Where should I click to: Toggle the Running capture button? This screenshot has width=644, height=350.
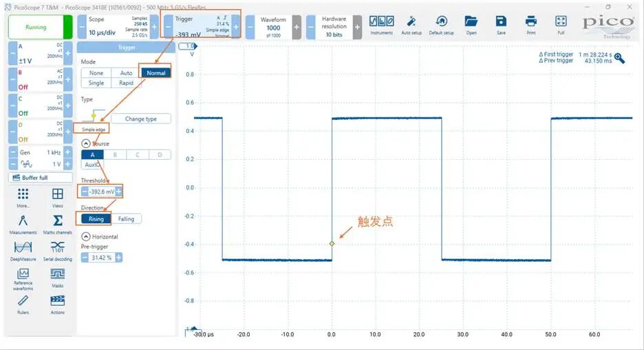pyautogui.click(x=40, y=27)
